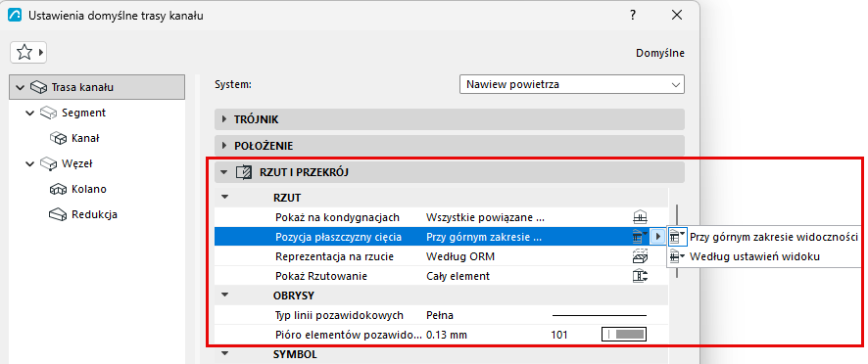Collapse the Węzeł tree node
The width and height of the screenshot is (868, 364).
coord(30,164)
